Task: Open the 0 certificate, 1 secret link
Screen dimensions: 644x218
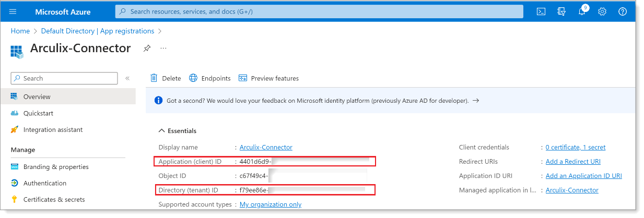Action: point(576,148)
